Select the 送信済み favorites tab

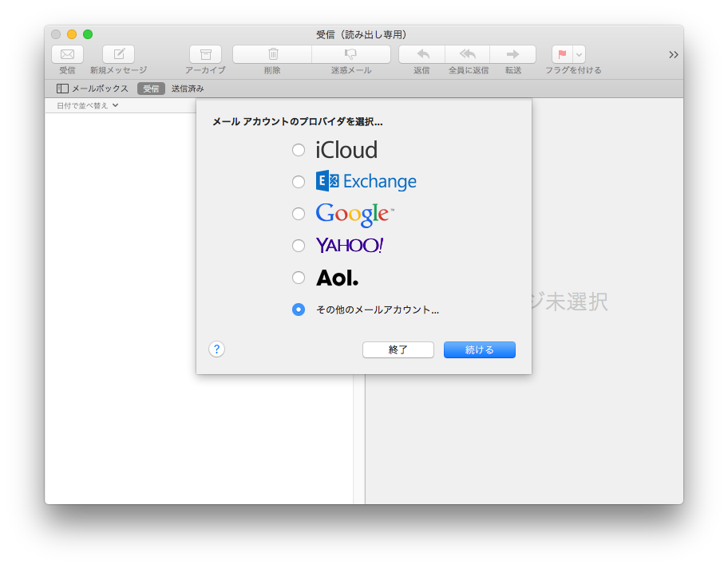[188, 89]
